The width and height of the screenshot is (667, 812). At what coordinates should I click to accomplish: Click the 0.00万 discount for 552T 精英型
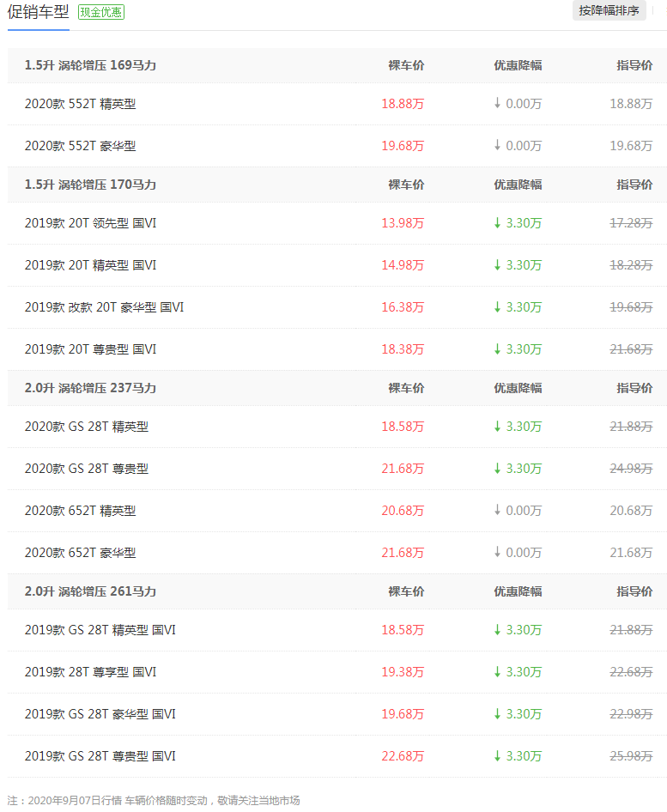[518, 104]
